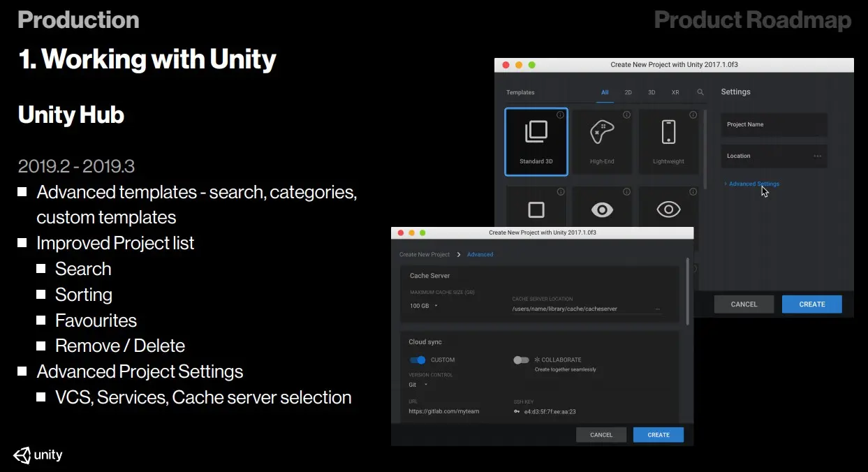Select the template with the square icon

click(536, 206)
